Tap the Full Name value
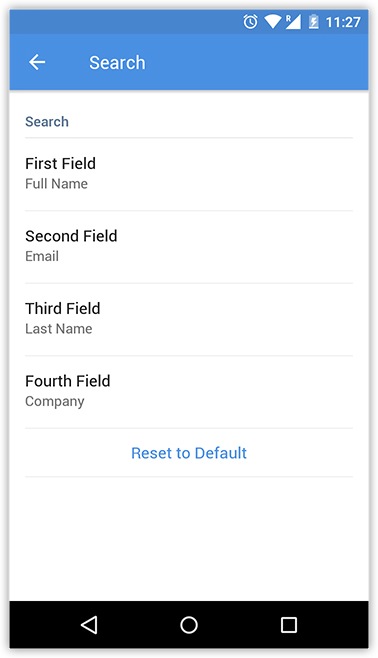 (x=56, y=184)
